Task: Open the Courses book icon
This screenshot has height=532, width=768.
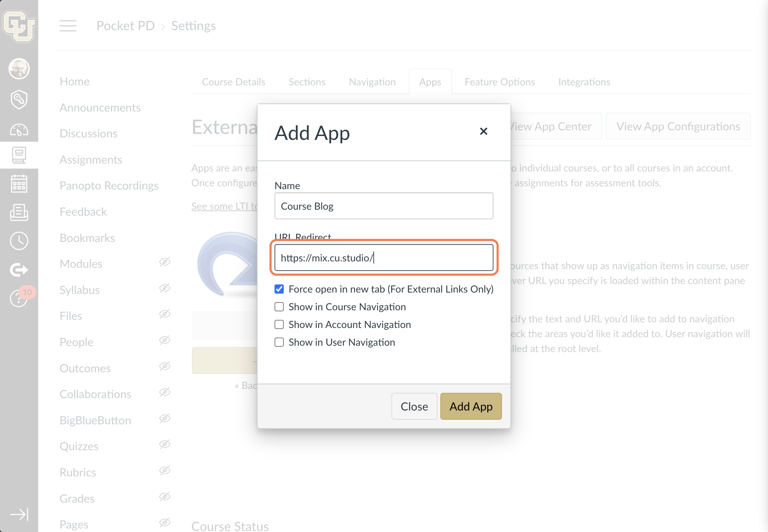Action: pos(19,155)
